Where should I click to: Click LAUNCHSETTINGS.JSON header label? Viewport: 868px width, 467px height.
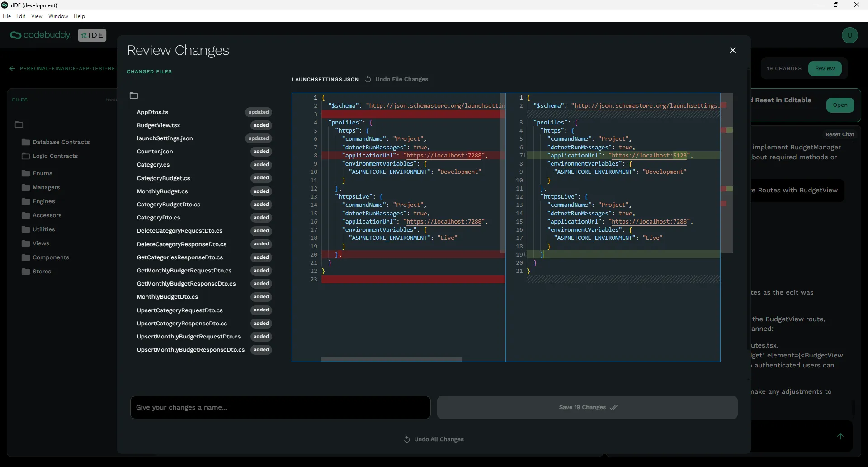click(325, 79)
